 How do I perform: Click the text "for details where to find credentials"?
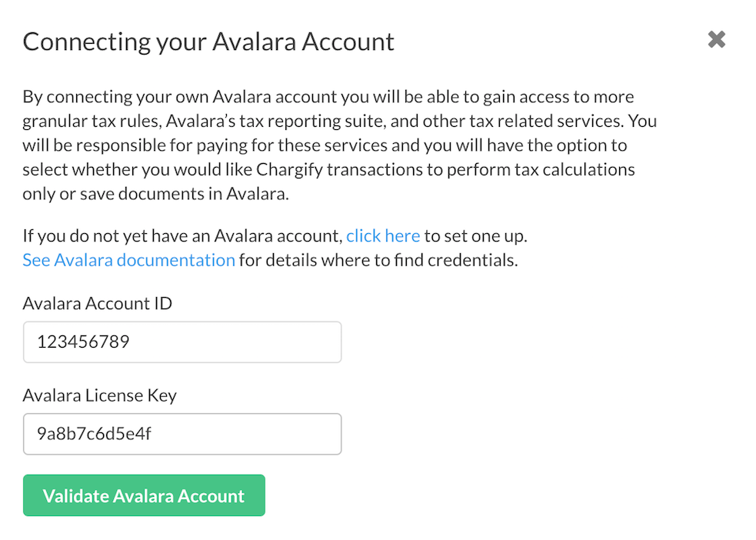coord(378,260)
